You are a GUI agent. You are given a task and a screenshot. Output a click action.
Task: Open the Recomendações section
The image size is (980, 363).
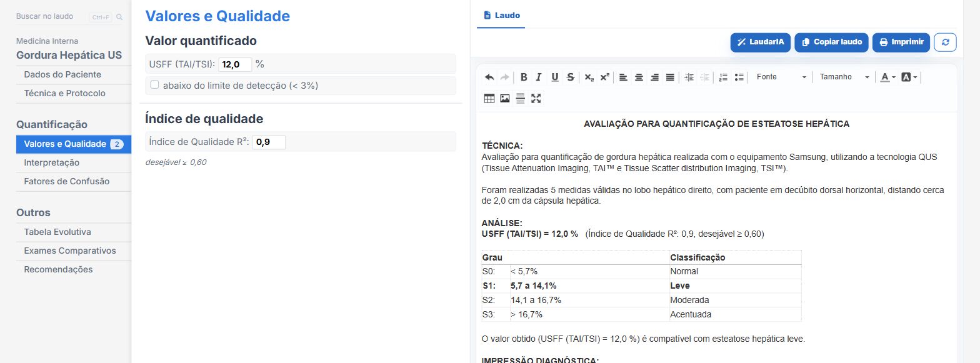74,269
